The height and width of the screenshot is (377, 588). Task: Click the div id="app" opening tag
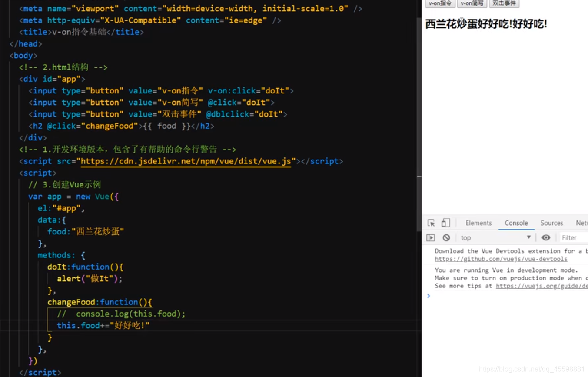[52, 79]
